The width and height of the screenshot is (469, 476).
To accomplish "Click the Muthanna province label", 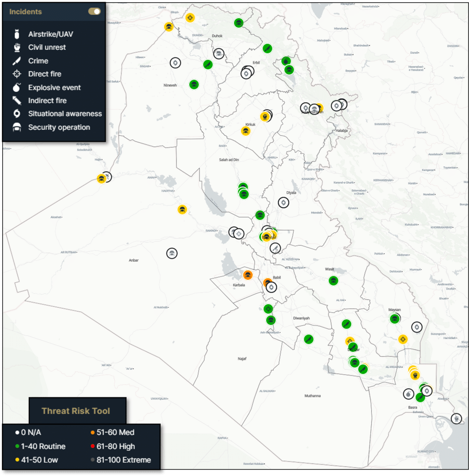I will click(x=313, y=396).
